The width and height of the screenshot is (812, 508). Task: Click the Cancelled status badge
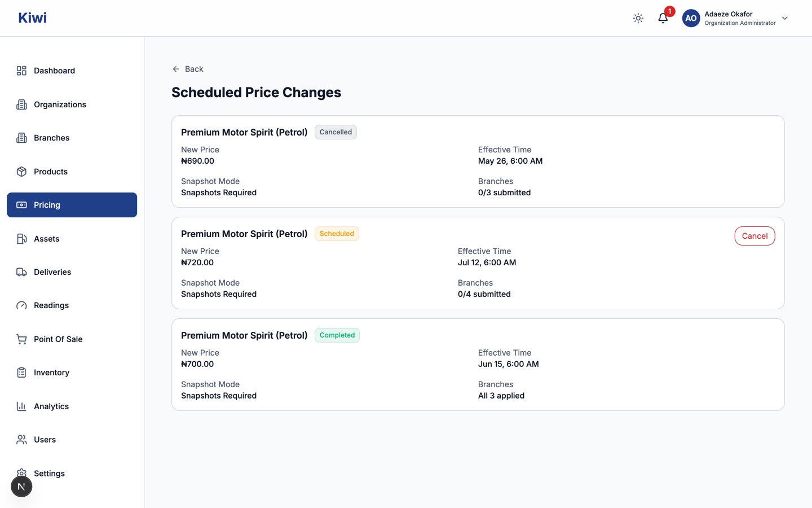(x=336, y=132)
